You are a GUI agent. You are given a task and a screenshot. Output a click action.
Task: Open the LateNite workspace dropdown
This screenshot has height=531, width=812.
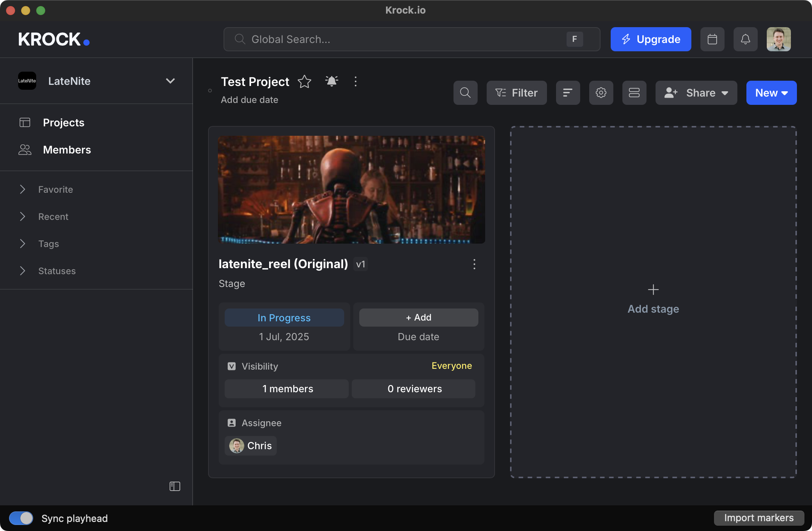170,81
